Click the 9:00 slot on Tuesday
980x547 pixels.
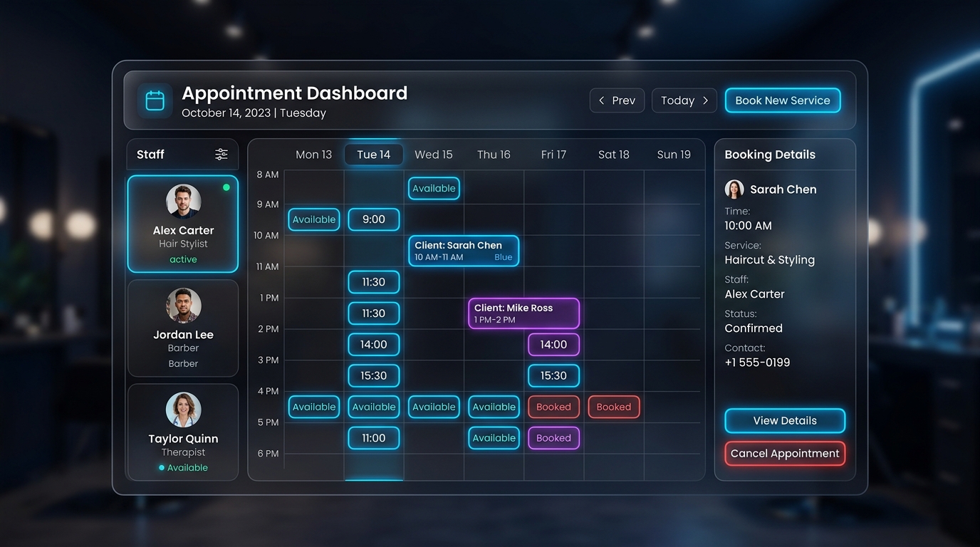(x=374, y=219)
